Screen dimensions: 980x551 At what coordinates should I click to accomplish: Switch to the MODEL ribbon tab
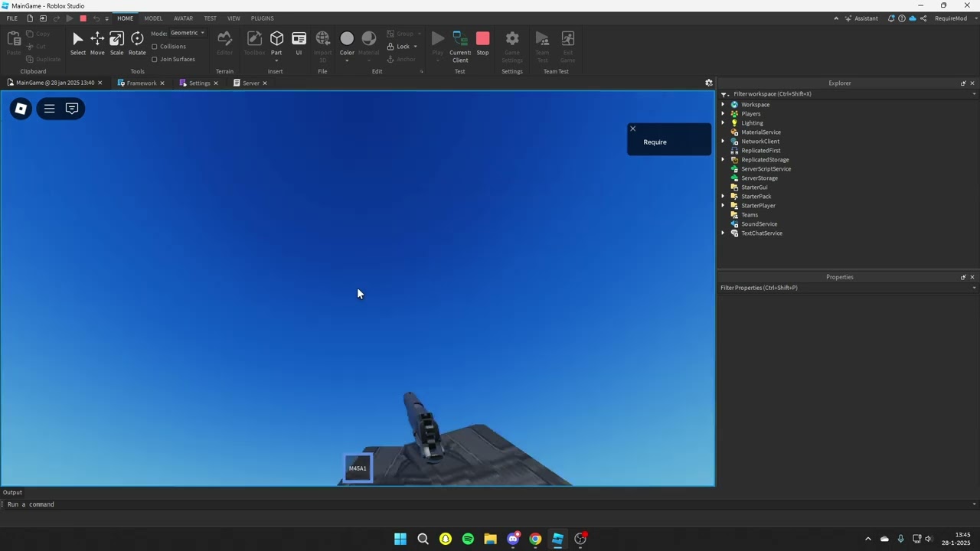click(x=153, y=18)
